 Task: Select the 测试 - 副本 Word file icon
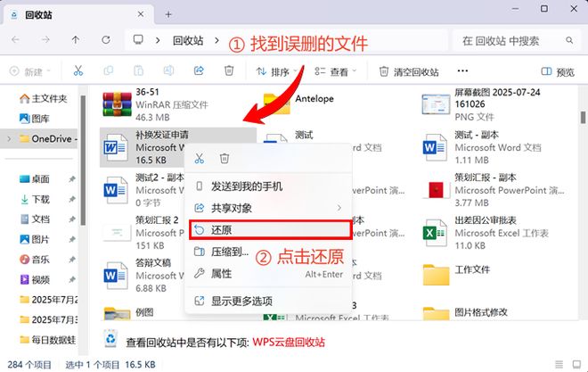435,147
